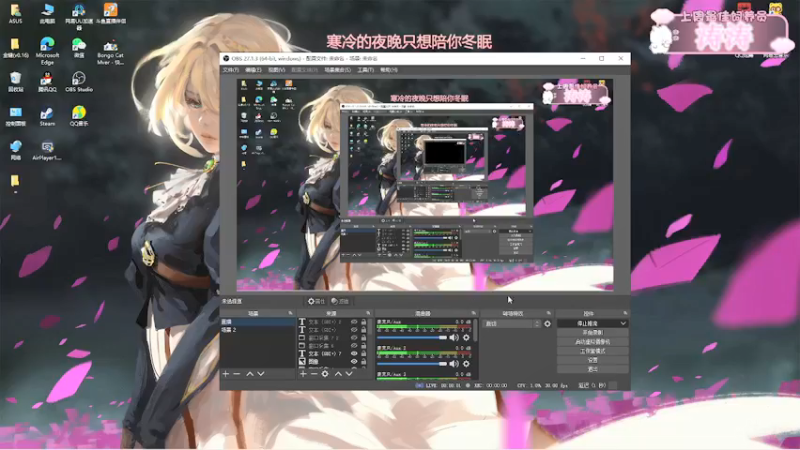Mute the 麦克风/Aux channel speaker icon
This screenshot has height=450, width=800.
pyautogui.click(x=454, y=337)
